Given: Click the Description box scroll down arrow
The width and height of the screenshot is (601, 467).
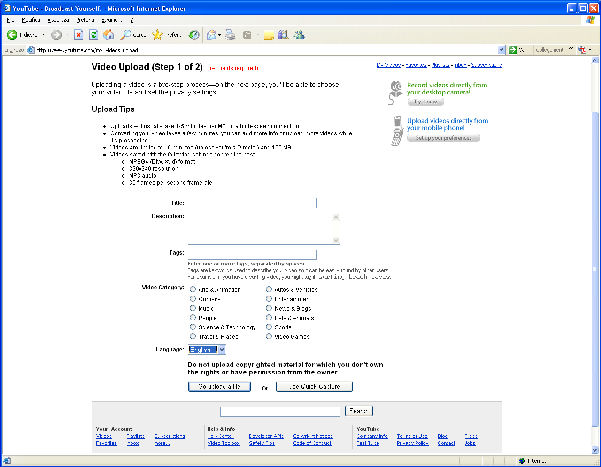Looking at the screenshot, I should (336, 240).
